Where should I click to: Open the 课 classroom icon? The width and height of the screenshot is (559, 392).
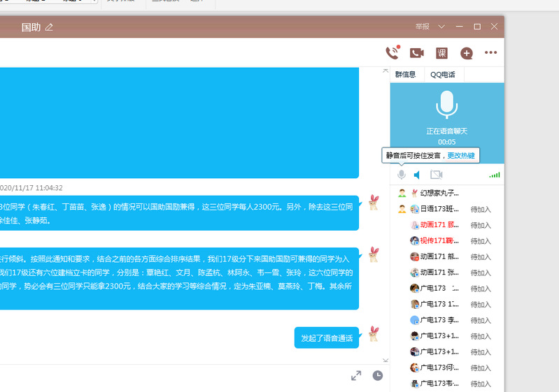click(441, 52)
